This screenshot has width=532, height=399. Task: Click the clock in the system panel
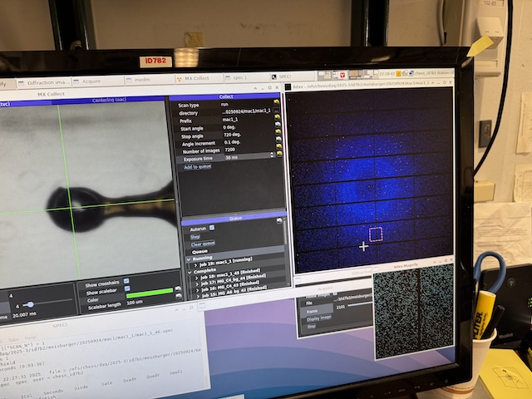386,73
